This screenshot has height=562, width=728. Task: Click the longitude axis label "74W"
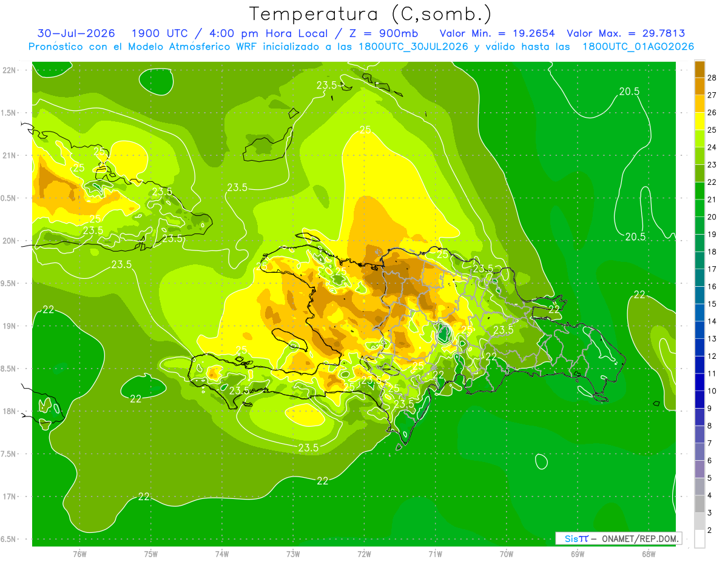(221, 554)
